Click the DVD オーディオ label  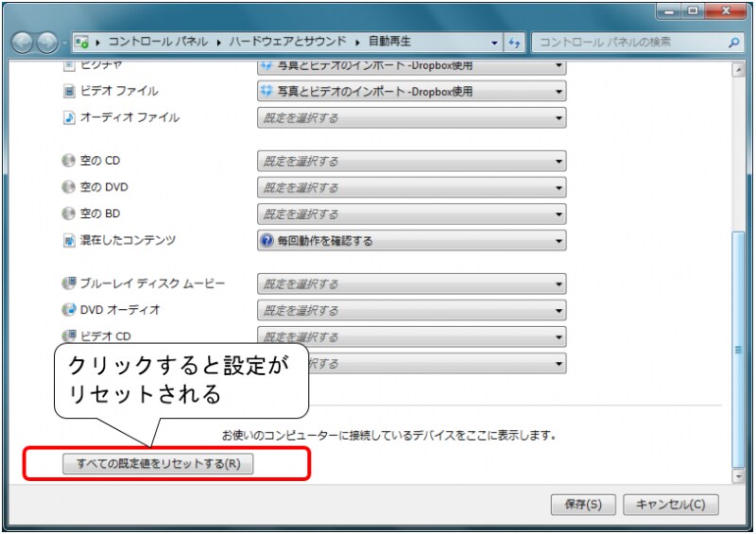pyautogui.click(x=120, y=310)
